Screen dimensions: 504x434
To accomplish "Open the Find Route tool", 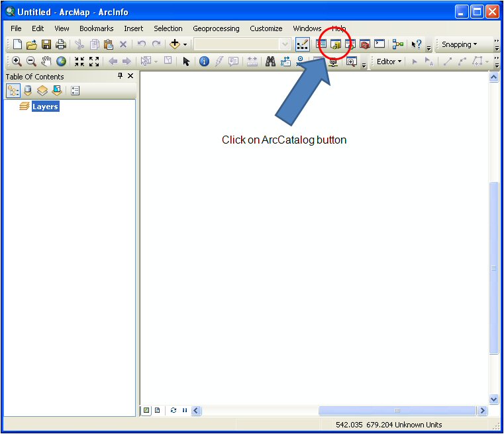I will 285,61.
